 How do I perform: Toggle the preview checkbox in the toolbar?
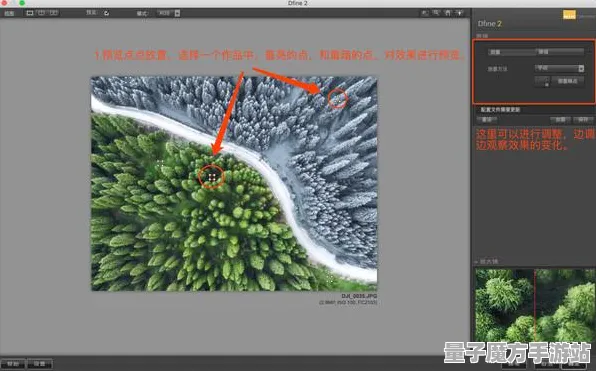click(107, 13)
